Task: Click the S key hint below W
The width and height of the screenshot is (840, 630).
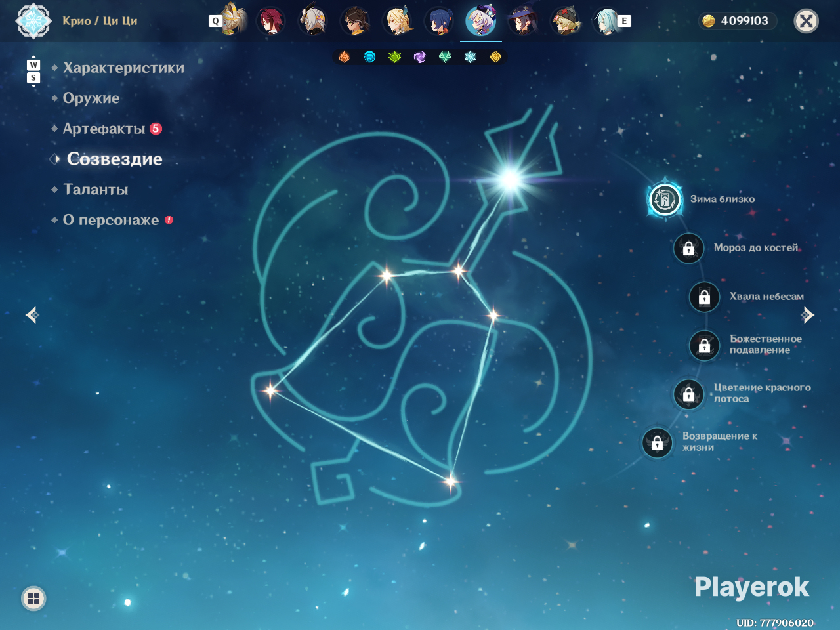Action: [33, 78]
